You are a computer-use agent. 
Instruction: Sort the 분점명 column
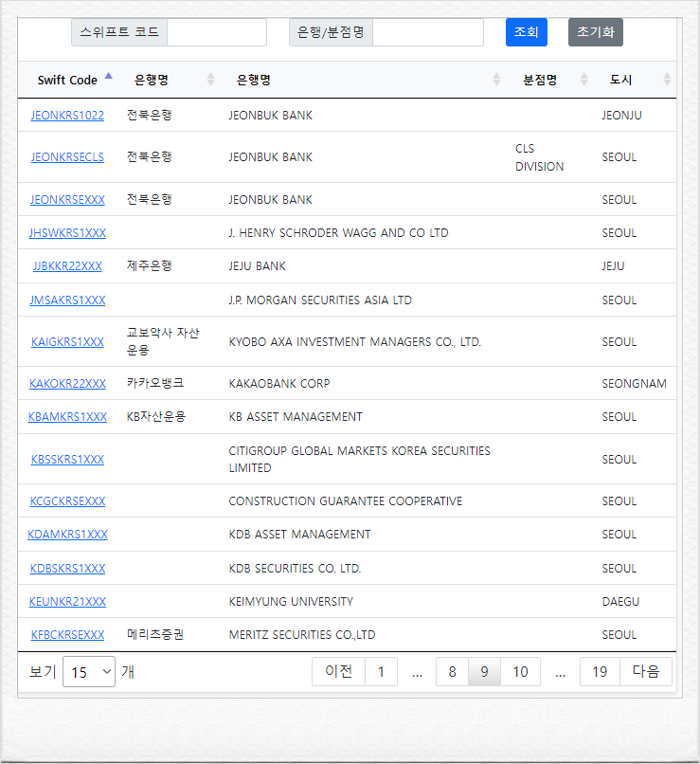pyautogui.click(x=584, y=80)
